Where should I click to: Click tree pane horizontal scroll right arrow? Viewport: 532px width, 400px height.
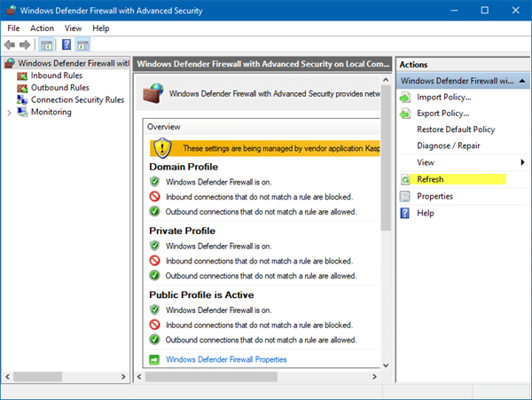(123, 377)
